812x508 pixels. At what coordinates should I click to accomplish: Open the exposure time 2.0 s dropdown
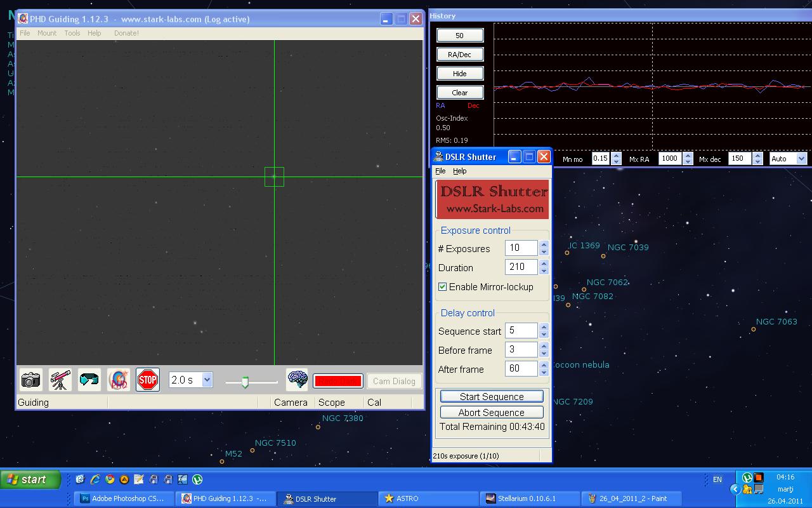coord(191,380)
